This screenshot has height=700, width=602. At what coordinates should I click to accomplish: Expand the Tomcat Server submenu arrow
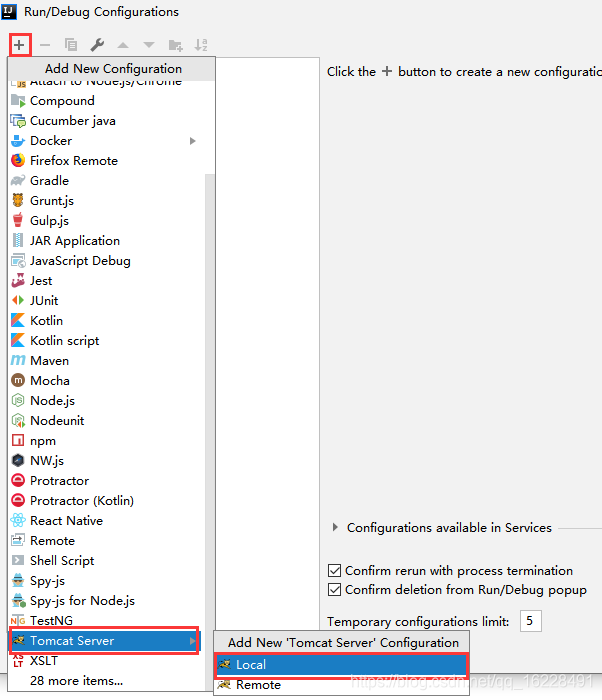192,641
